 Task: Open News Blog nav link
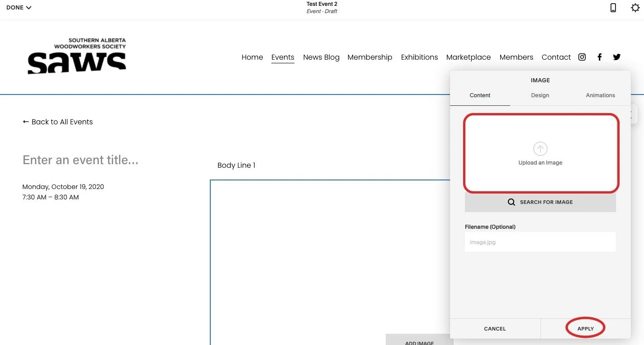[x=321, y=57]
